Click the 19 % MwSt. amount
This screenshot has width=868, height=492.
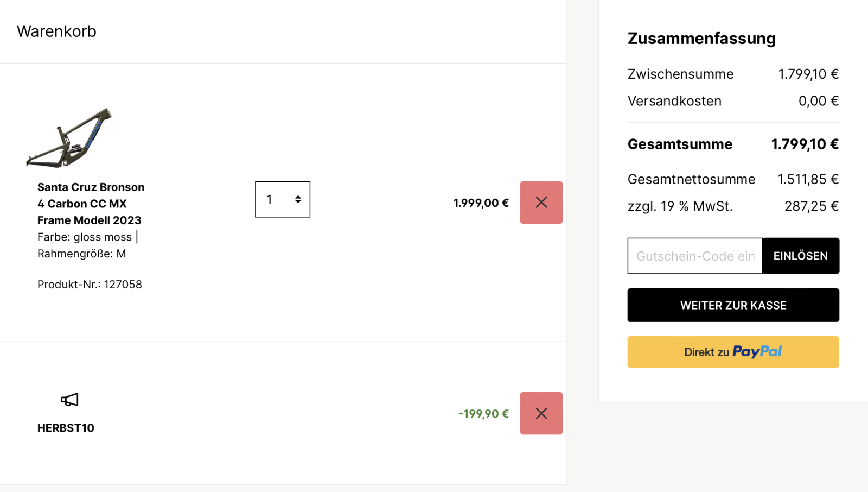click(x=811, y=206)
